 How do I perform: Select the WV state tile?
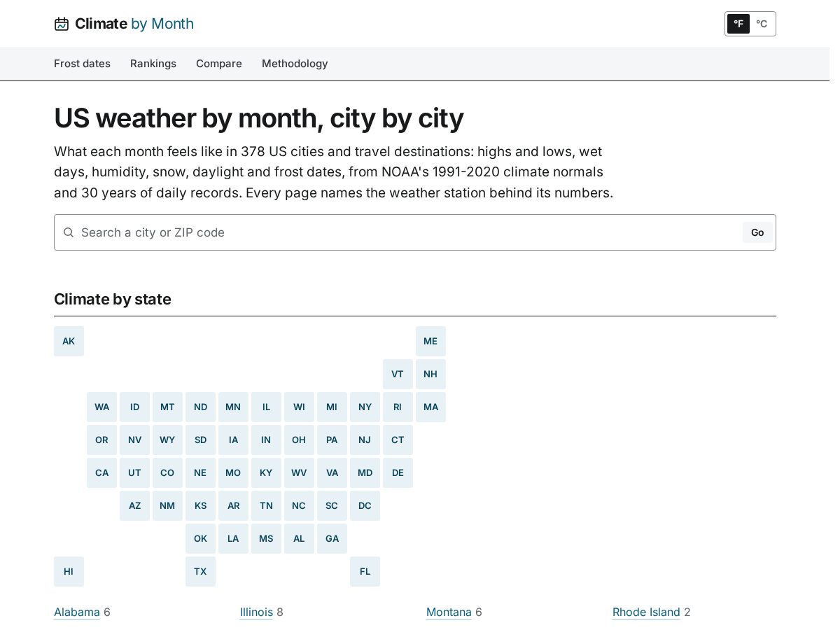point(299,473)
